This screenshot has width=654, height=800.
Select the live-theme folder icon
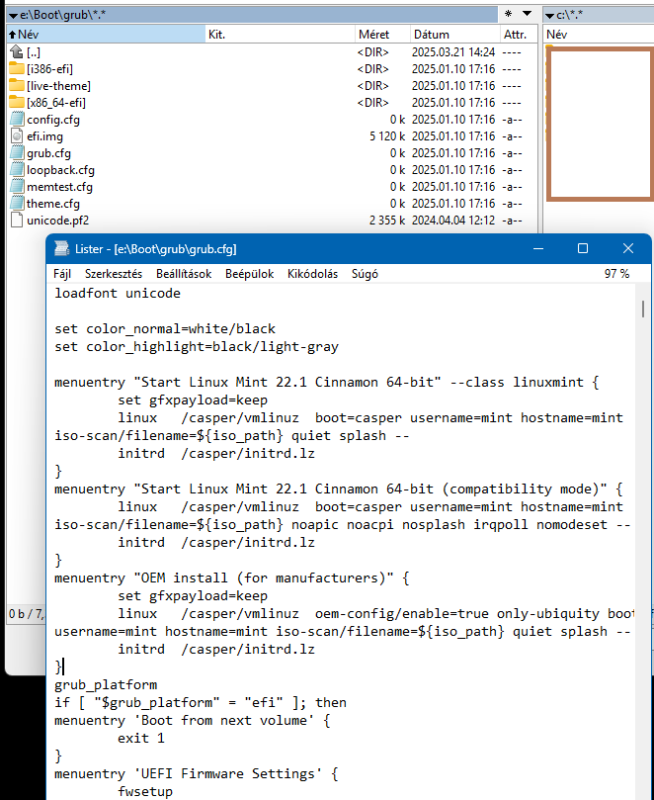pos(16,85)
